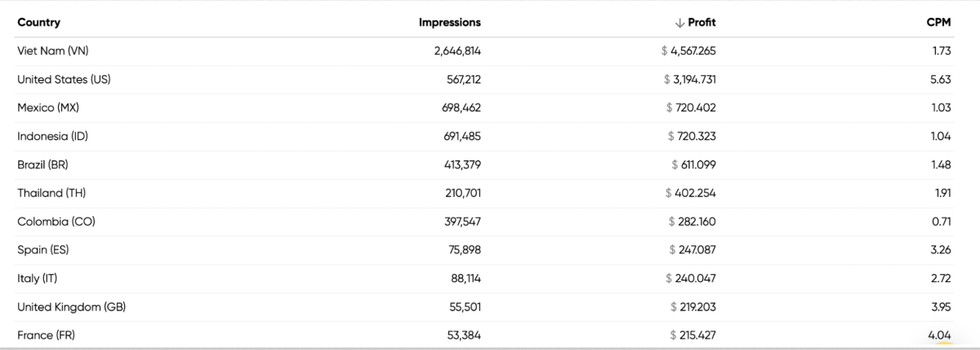Select the Italy (IT) row
Viewport: 980px width, 350px height.
pos(37,278)
